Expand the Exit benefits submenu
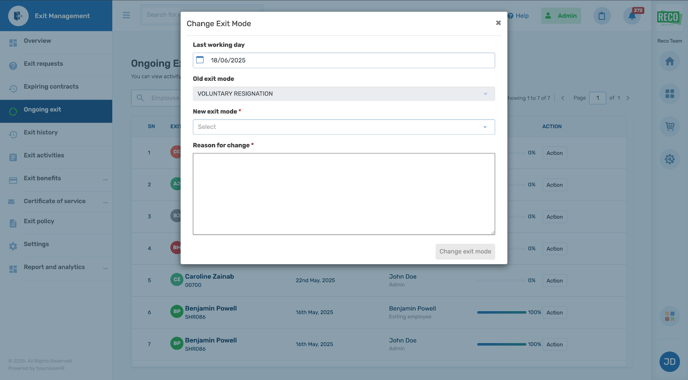The height and width of the screenshot is (380, 688). click(105, 179)
